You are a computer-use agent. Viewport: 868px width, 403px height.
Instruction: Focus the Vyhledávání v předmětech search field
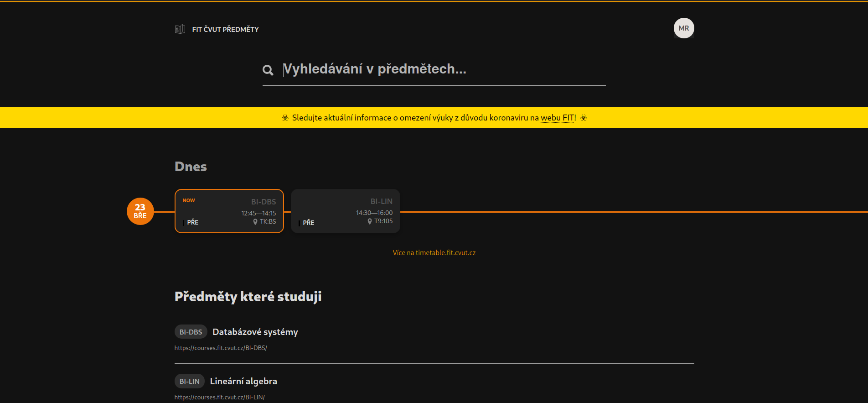click(x=444, y=69)
